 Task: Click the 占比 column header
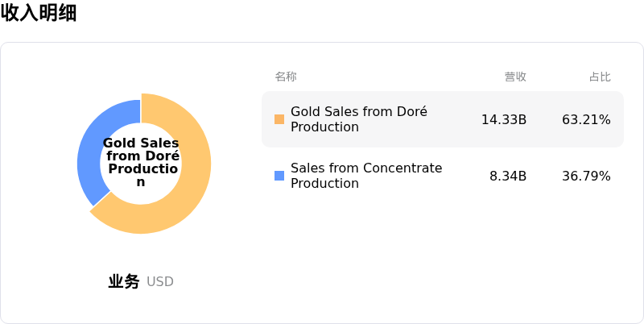coord(600,77)
